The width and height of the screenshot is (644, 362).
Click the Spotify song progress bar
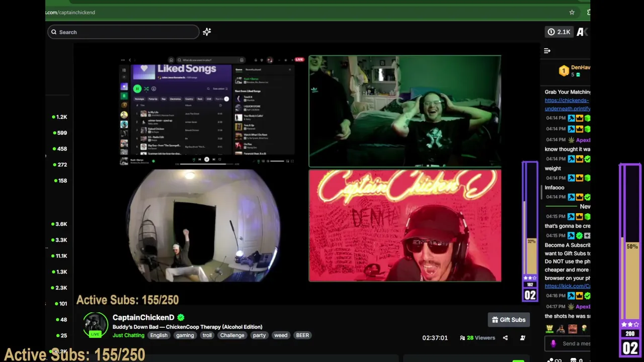206,164
